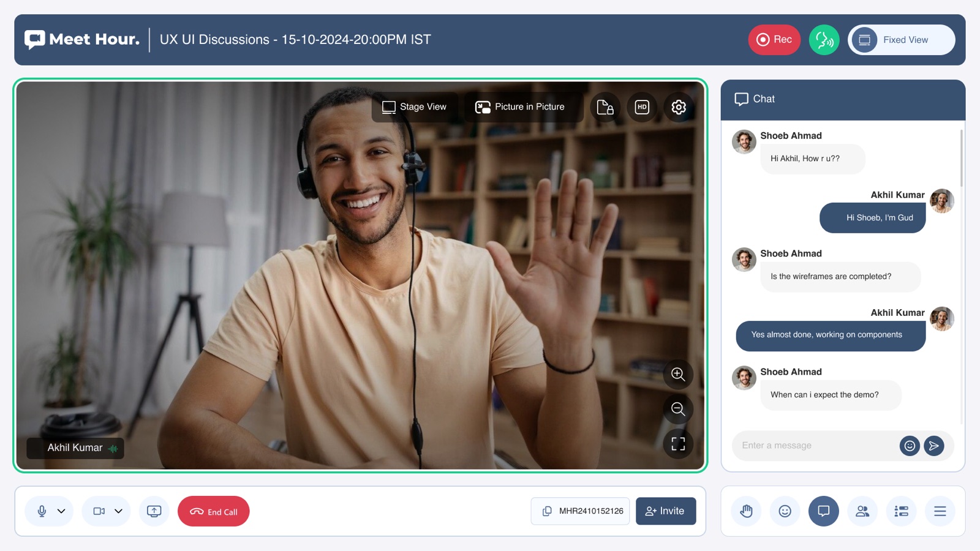Open the locked document icon
The width and height of the screenshot is (980, 551).
605,107
